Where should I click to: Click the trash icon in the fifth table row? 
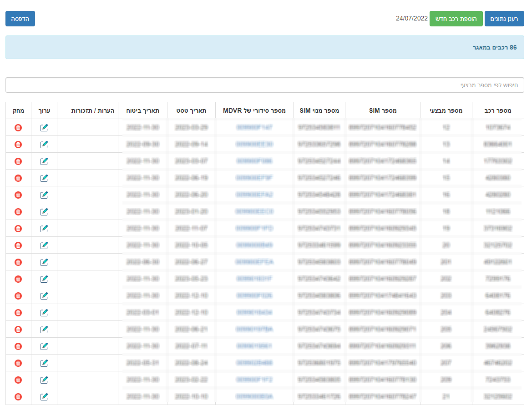coord(18,195)
